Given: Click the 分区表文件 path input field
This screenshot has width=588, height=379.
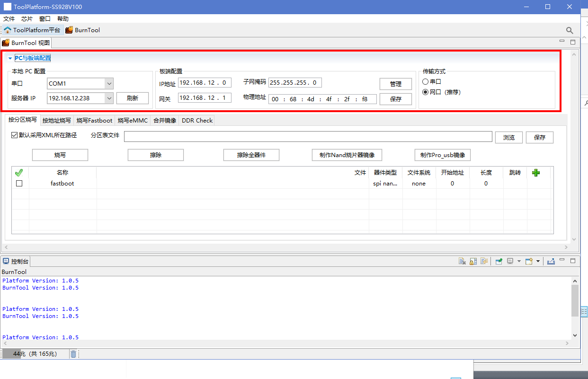Looking at the screenshot, I should 308,137.
